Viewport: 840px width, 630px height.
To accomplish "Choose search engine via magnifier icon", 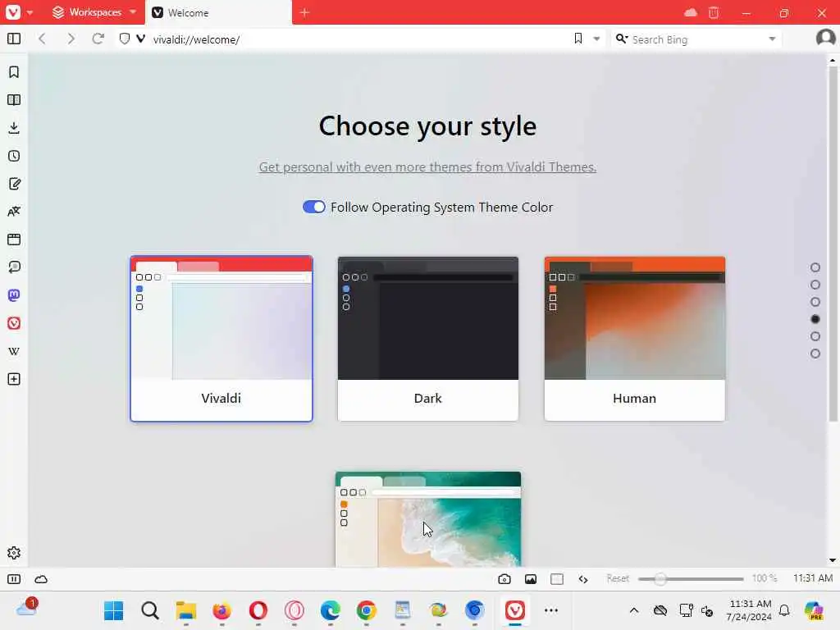I will pos(622,39).
